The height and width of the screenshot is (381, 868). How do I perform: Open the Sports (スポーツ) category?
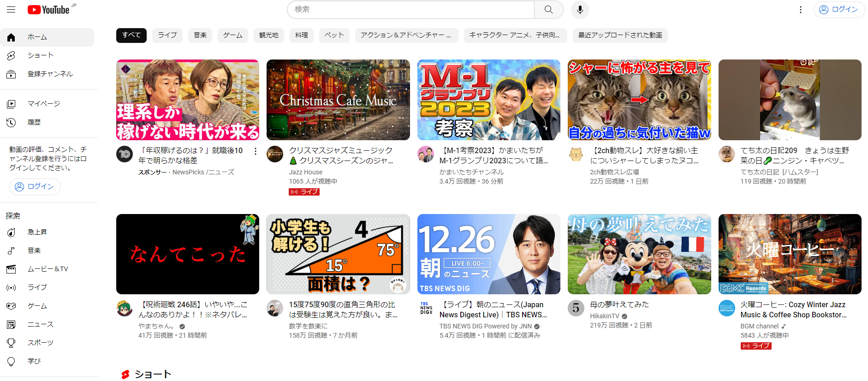pyautogui.click(x=40, y=343)
